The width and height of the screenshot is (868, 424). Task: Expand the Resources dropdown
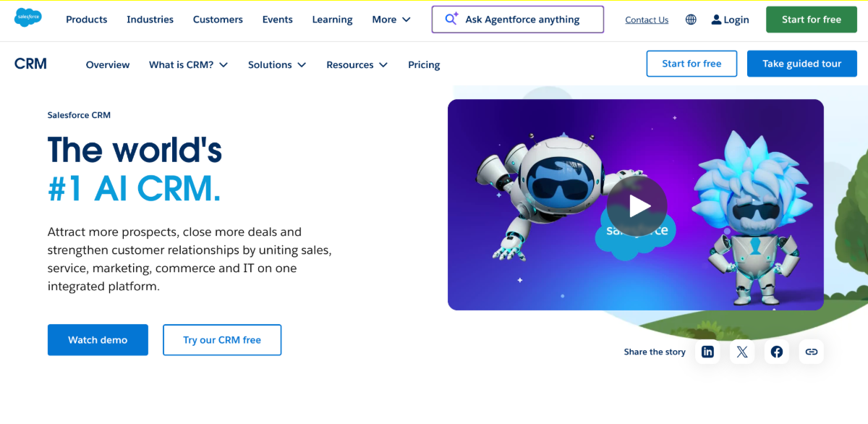[357, 64]
